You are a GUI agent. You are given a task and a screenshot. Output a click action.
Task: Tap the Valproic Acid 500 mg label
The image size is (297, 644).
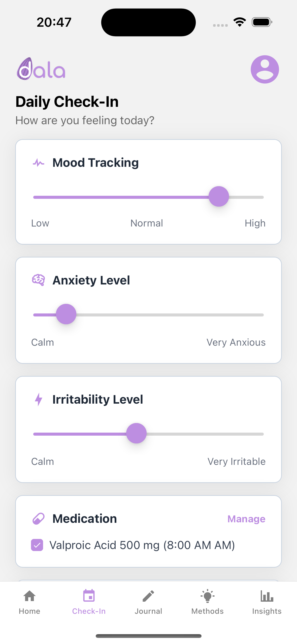142,545
